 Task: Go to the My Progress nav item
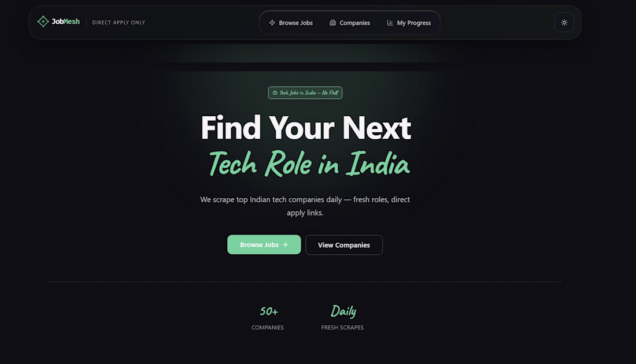[409, 23]
